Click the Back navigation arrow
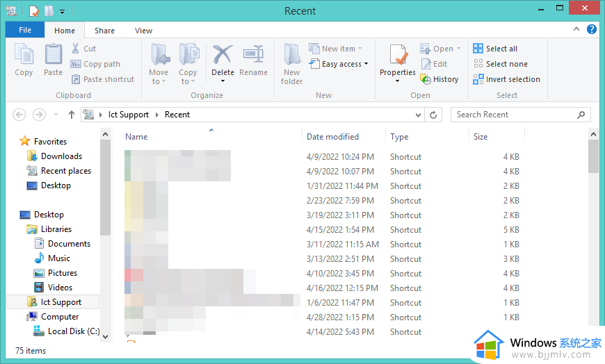Screen dimensions: 605x364 (19, 115)
